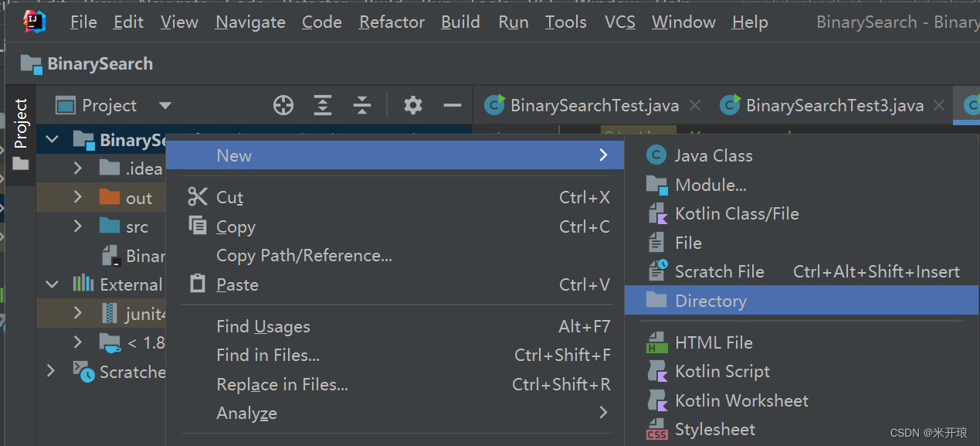980x446 pixels.
Task: Expand the .idea folder node
Action: point(77,169)
